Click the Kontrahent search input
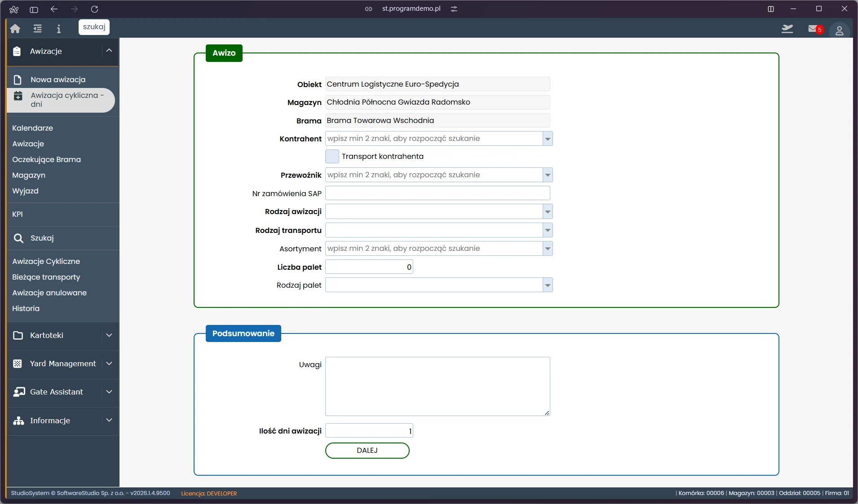Screen dimensions: 858x504 434,139
